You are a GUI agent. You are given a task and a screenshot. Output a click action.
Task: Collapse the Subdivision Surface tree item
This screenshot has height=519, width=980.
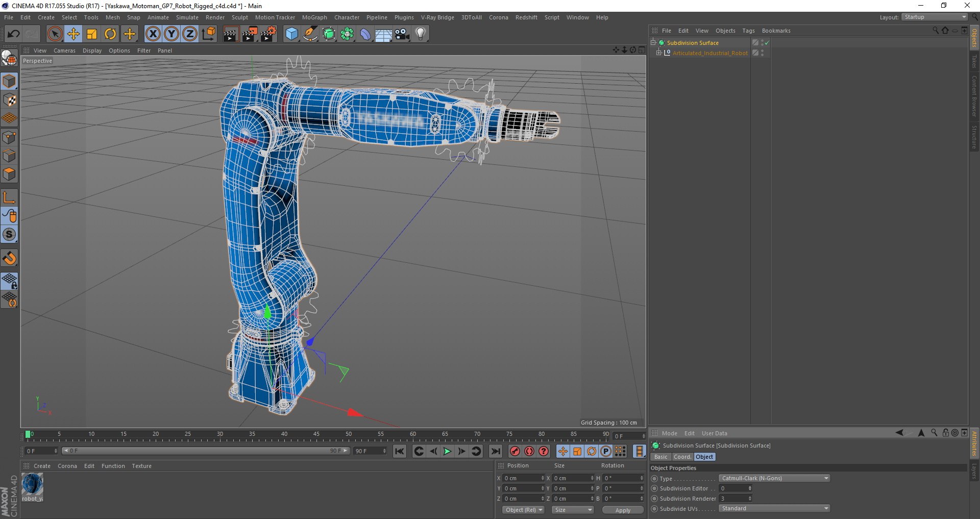pyautogui.click(x=653, y=42)
